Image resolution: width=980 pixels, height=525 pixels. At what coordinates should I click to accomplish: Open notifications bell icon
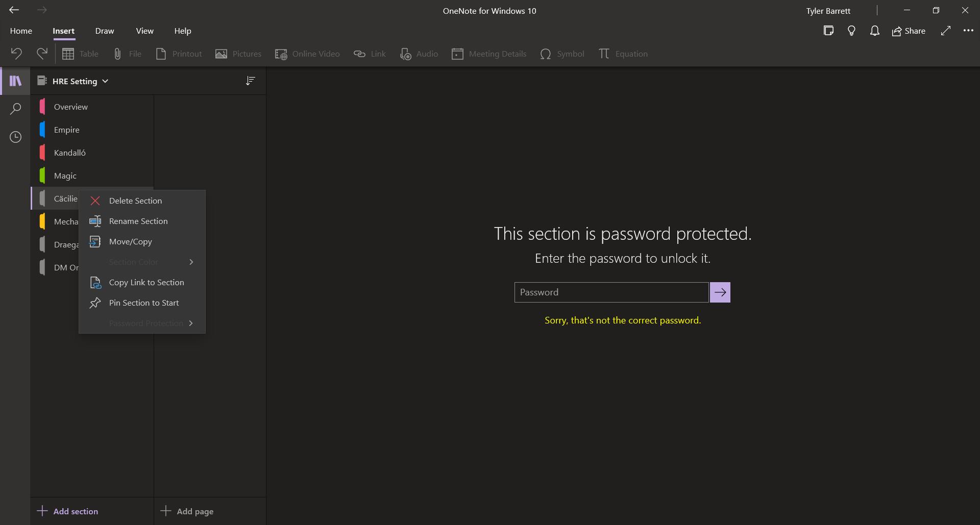pos(874,31)
